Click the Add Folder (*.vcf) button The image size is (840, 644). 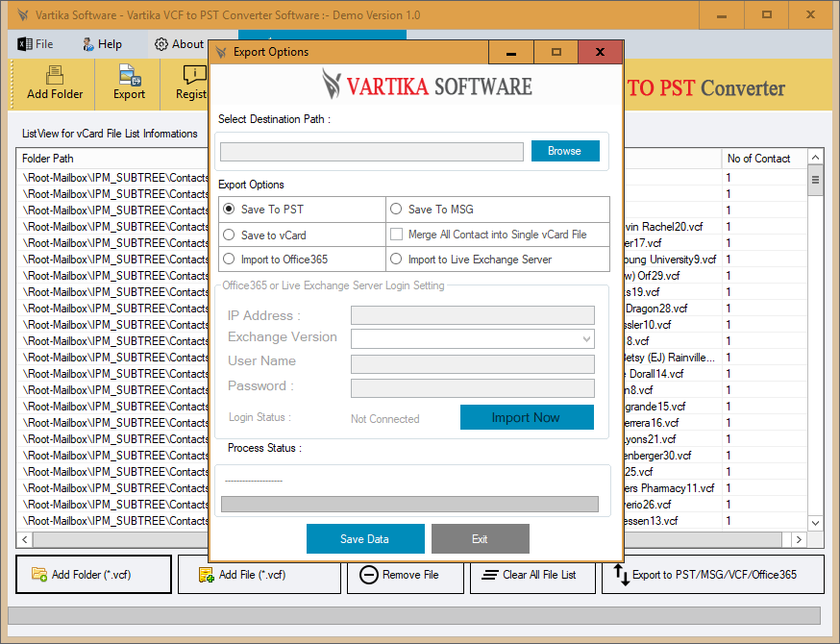point(94,575)
